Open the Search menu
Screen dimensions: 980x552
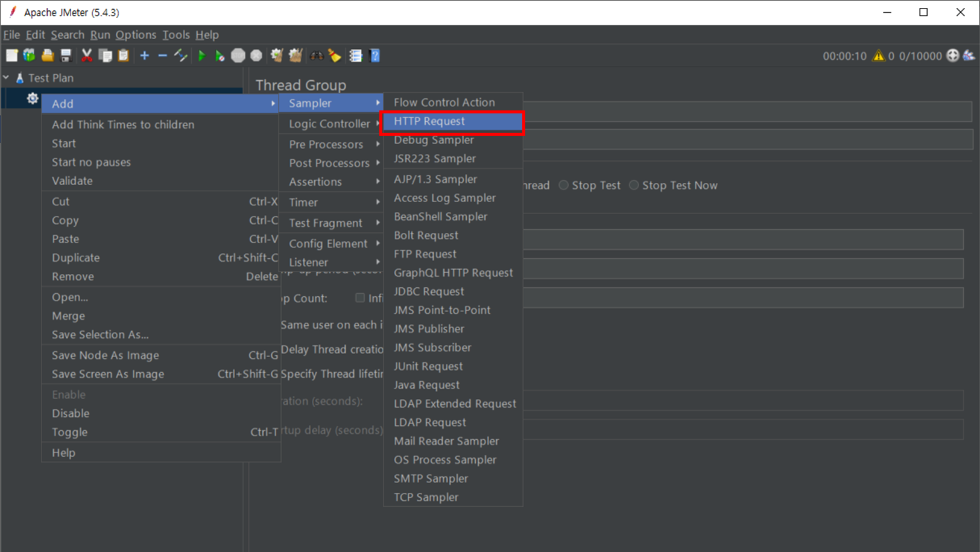click(x=68, y=35)
